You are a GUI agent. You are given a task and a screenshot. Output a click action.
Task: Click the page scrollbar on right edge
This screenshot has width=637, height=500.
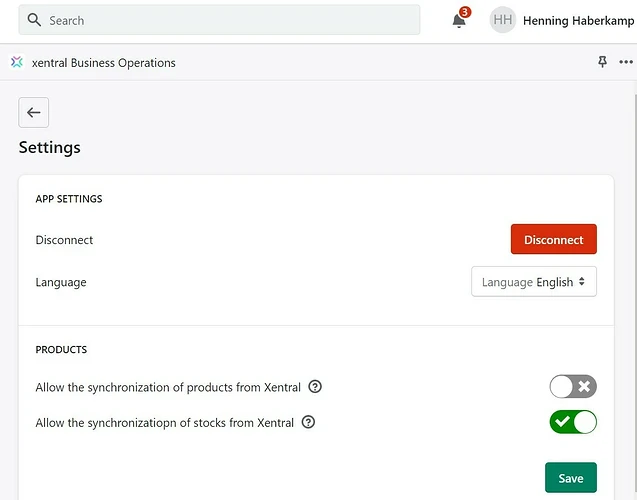(635, 284)
